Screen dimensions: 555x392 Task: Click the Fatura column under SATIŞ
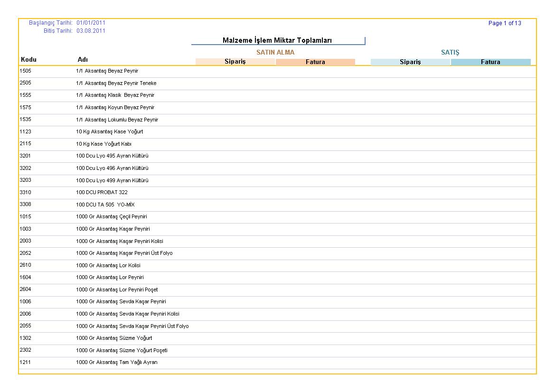tap(490, 62)
